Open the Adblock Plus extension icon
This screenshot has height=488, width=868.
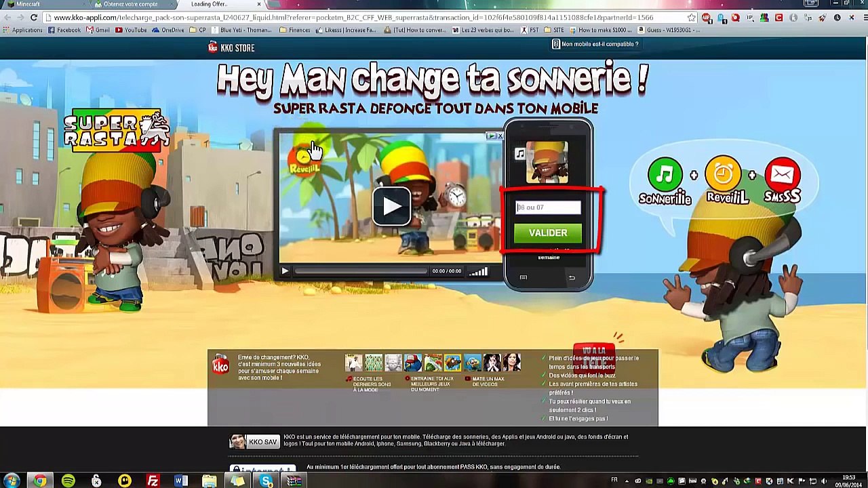(707, 18)
